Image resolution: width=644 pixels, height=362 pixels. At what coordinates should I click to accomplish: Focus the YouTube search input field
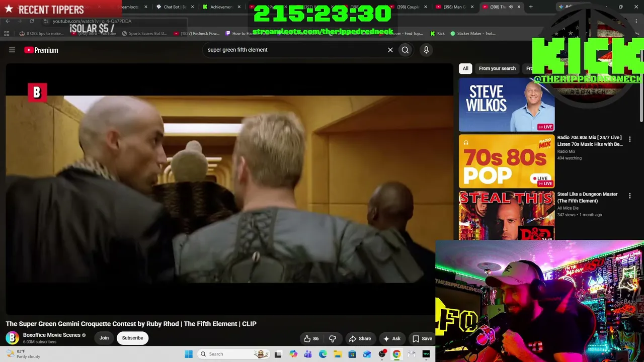coord(294,50)
